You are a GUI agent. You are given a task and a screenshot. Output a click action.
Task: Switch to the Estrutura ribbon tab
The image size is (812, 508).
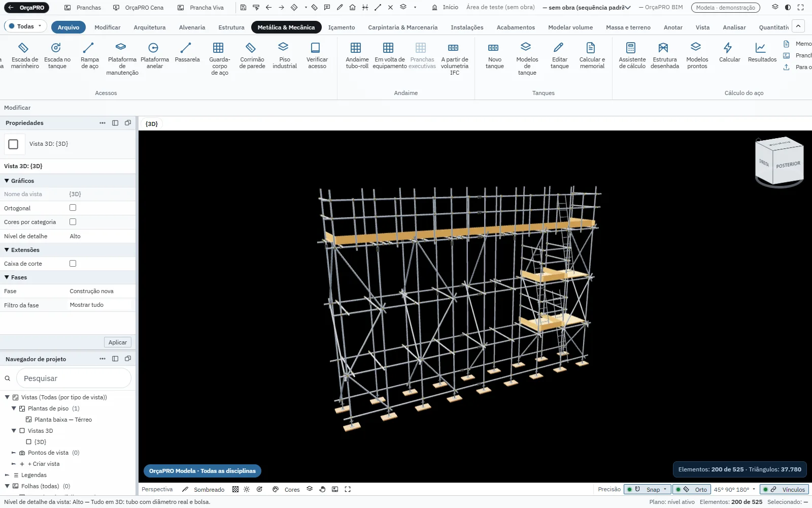[231, 27]
